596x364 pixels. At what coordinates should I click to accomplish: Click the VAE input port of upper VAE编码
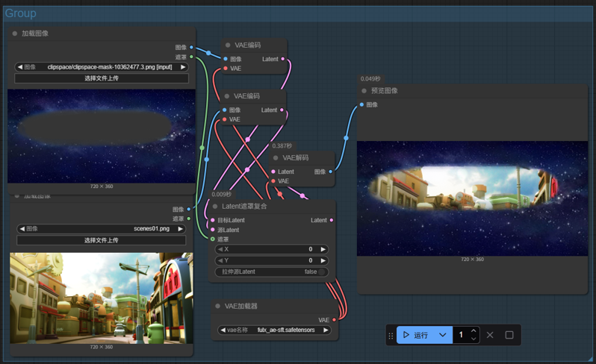(x=226, y=69)
